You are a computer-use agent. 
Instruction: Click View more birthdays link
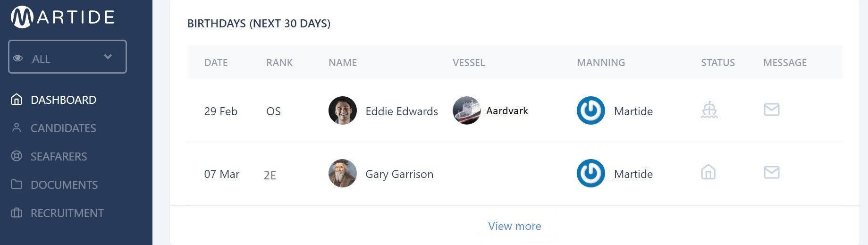[x=514, y=226]
